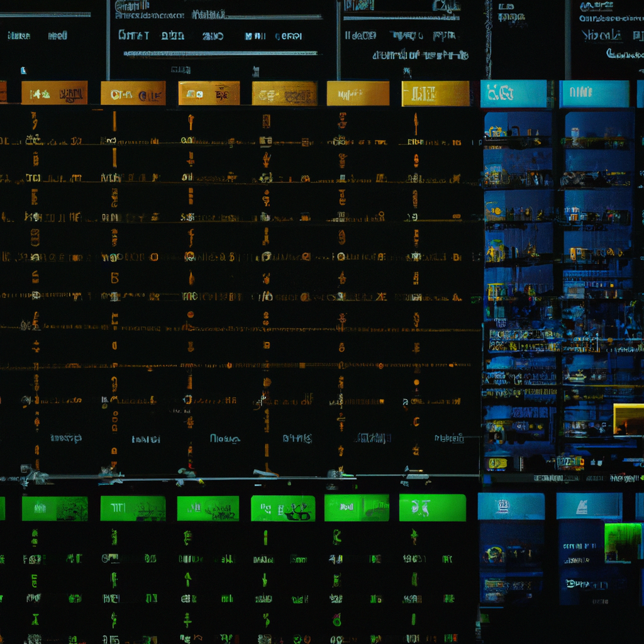
Task: Click the fourth green tile with dark icon
Action: [x=283, y=508]
